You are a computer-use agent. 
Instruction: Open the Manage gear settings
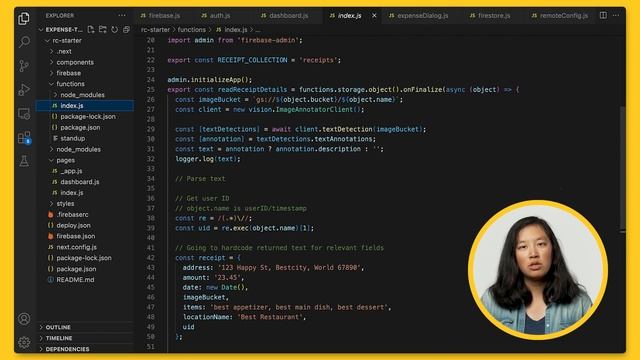(24, 342)
